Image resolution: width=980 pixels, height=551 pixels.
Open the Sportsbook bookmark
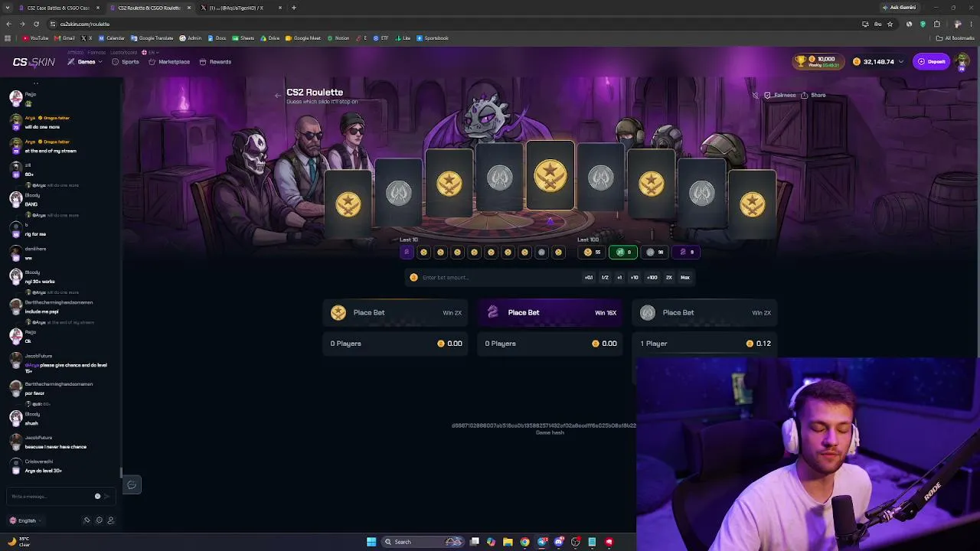pyautogui.click(x=433, y=38)
